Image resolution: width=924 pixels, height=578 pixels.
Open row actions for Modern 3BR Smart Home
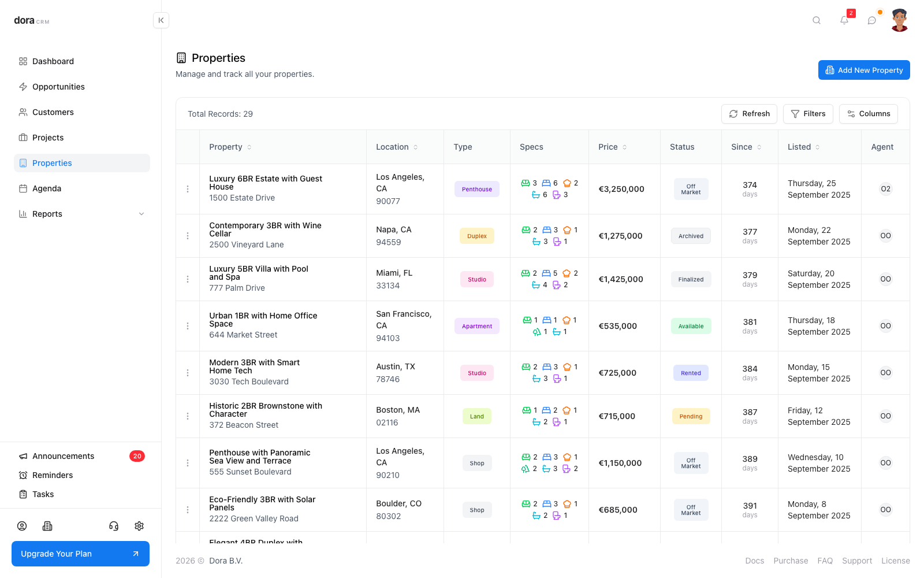(x=188, y=373)
